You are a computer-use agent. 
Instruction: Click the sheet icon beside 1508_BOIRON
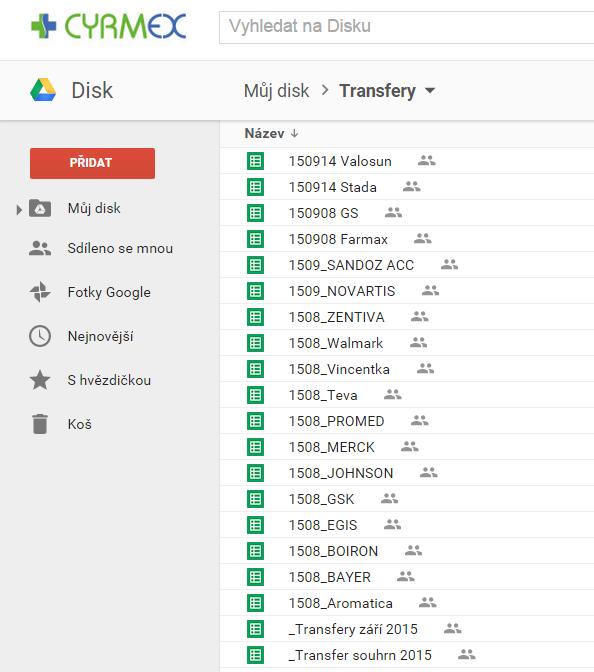point(255,551)
